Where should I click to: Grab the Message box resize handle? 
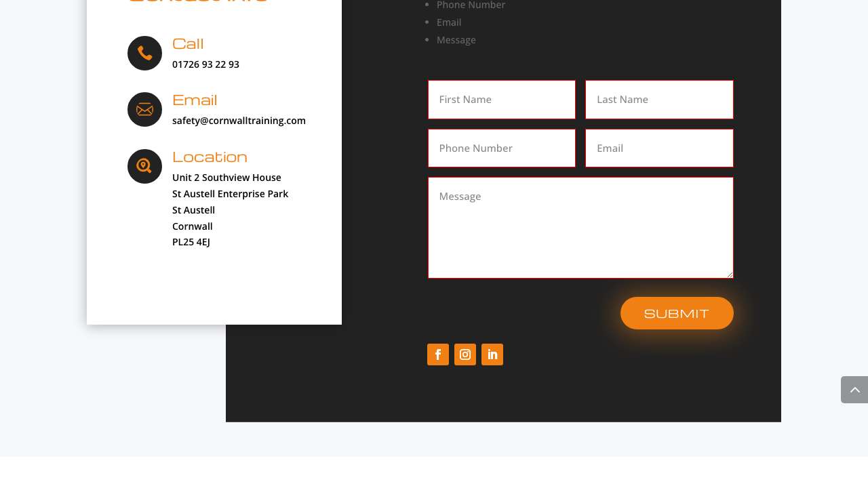tap(730, 274)
